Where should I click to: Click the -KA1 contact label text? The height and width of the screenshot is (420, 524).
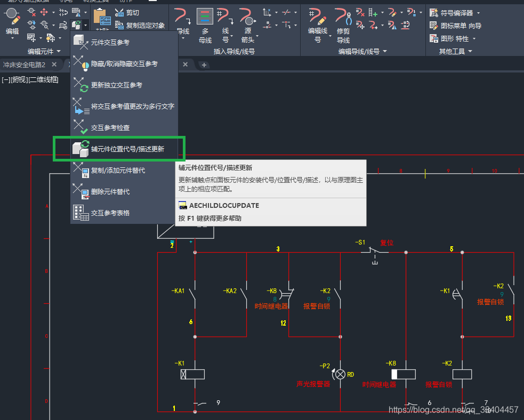(x=178, y=291)
